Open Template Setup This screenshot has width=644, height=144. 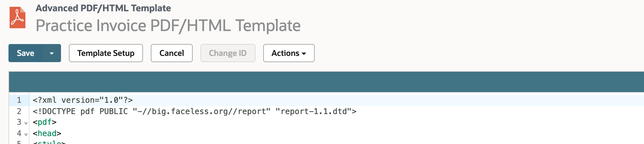pos(106,53)
